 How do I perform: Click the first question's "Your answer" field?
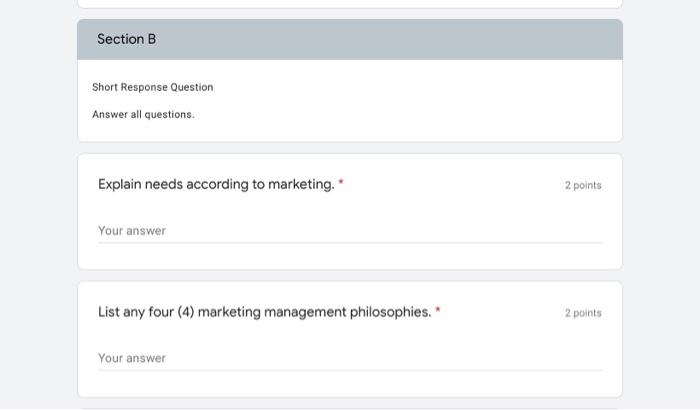(300, 231)
